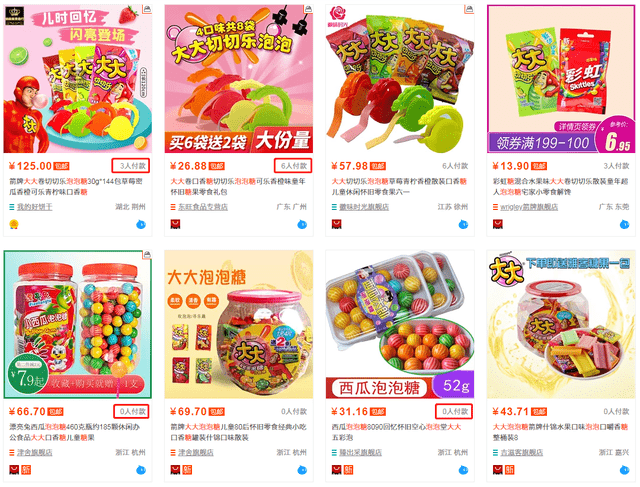Click the Tmall icon under 吉滋客旗舰店 listing
640x487 pixels.
[498, 470]
